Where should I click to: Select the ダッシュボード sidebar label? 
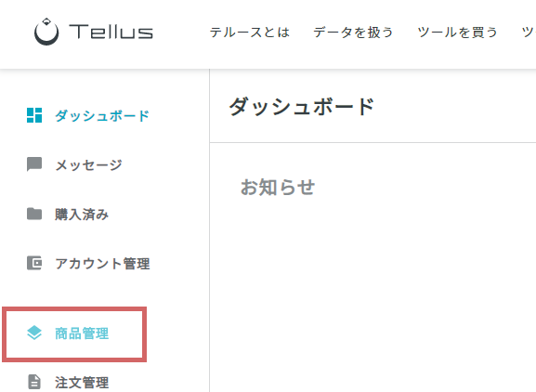coord(102,116)
